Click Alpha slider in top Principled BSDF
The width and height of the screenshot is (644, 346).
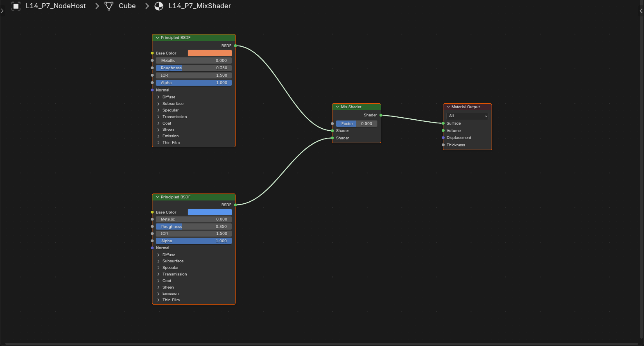pos(194,83)
